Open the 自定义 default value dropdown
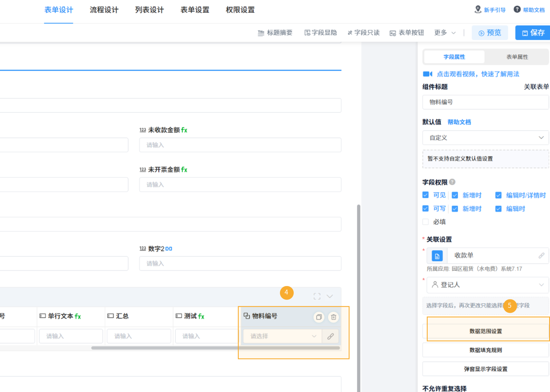 tap(486, 138)
